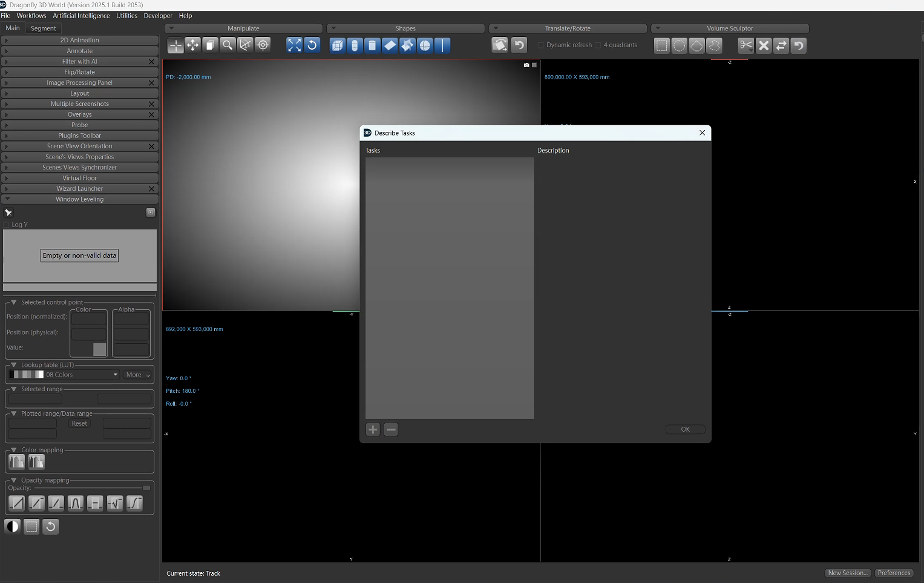924x583 pixels.
Task: Toggle the Log Y checkbox
Action: 7,225
